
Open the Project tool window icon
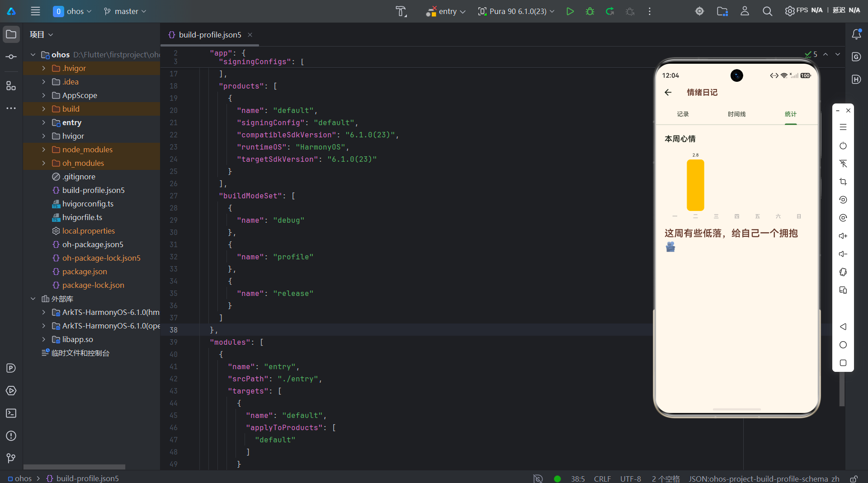(x=11, y=34)
